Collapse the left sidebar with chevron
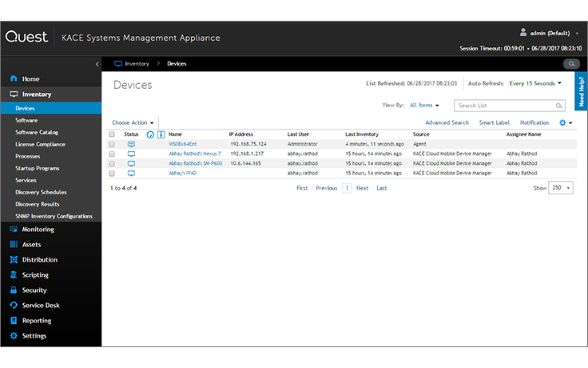This screenshot has width=588, height=368. [97, 64]
